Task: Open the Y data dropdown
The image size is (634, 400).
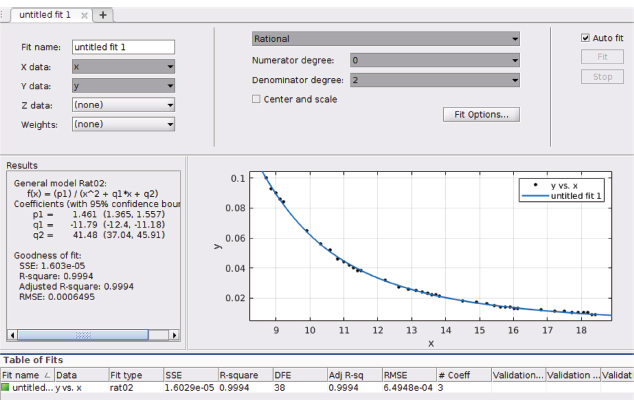Action: 123,85
